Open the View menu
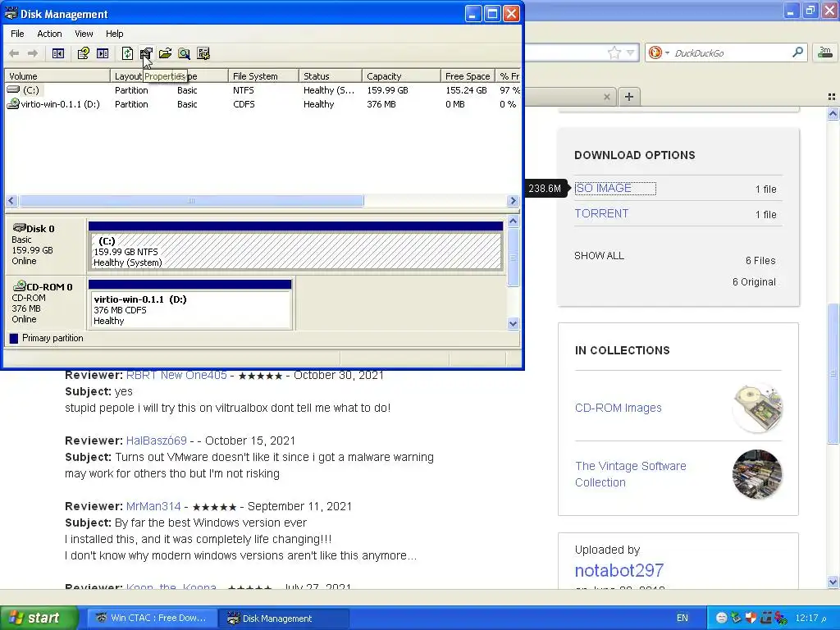 [x=84, y=34]
